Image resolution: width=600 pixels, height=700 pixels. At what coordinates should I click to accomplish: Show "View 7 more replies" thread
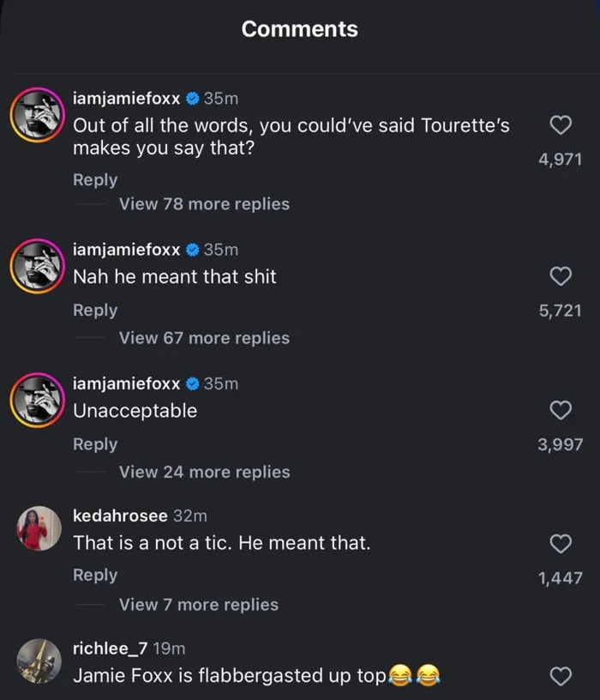tap(198, 605)
